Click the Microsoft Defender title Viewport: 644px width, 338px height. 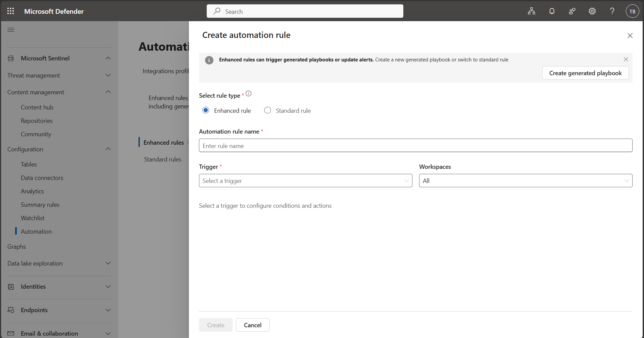click(54, 11)
